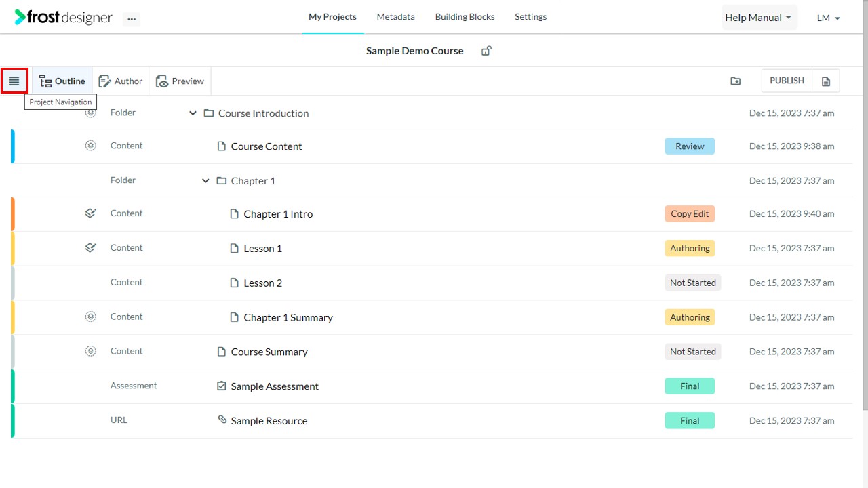This screenshot has height=488, width=868.
Task: Click the add folder icon in the toolbar
Action: pos(736,81)
